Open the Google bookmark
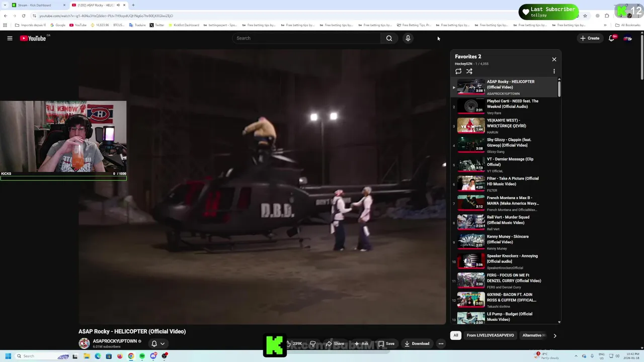Screen dimensions: 644x362 tap(58, 25)
